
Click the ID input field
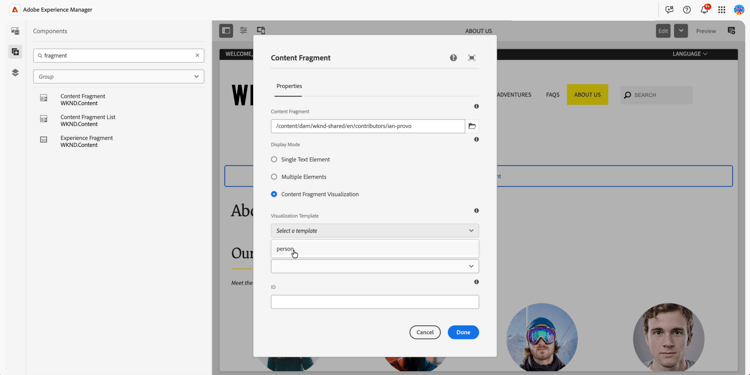point(375,302)
